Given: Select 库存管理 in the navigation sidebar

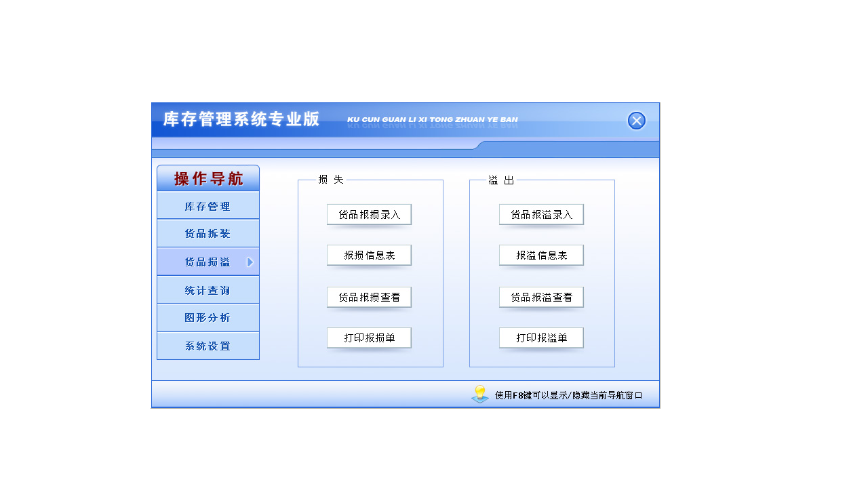Looking at the screenshot, I should (x=208, y=205).
